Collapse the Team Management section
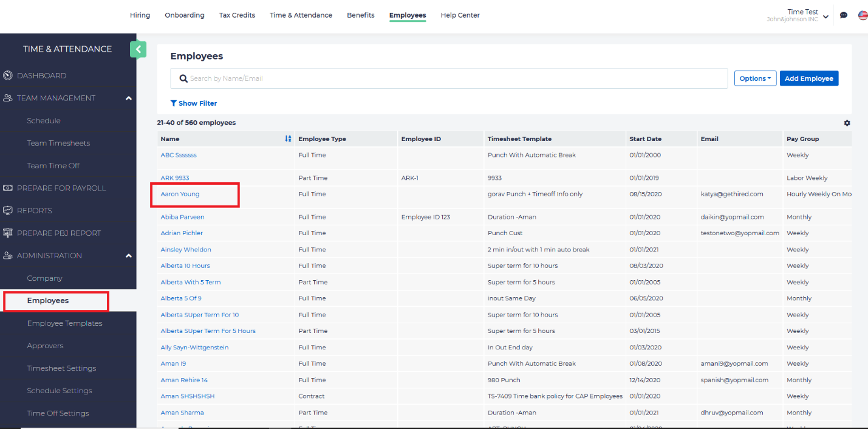The image size is (868, 429). 128,98
